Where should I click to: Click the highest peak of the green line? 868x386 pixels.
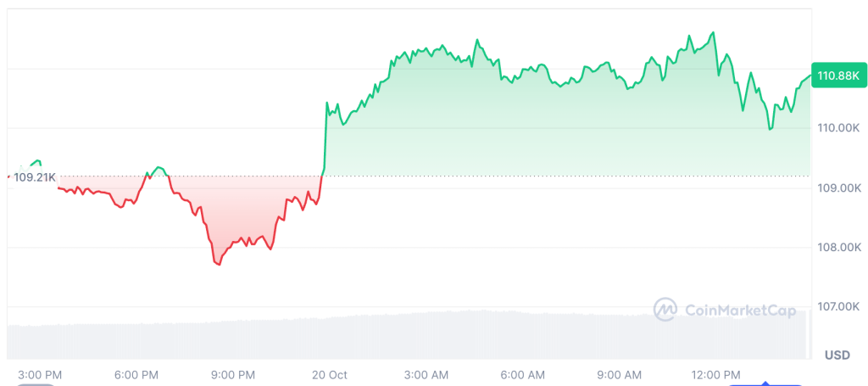713,32
